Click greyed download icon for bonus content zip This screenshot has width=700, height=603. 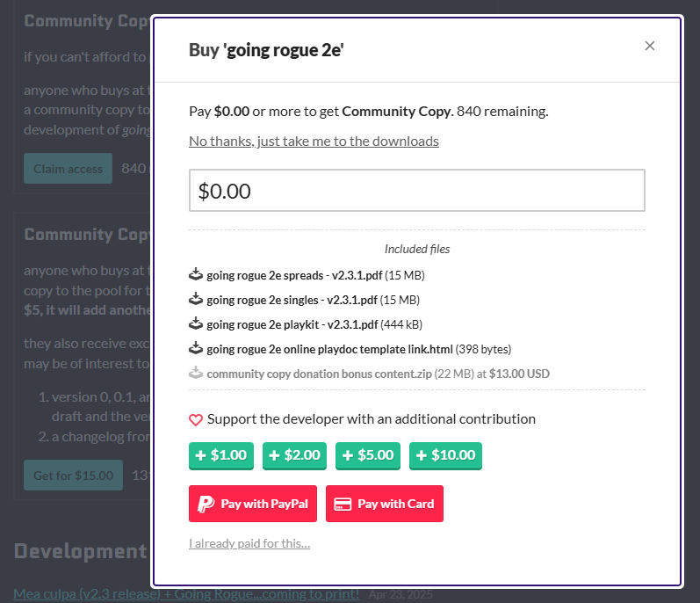[x=196, y=373]
